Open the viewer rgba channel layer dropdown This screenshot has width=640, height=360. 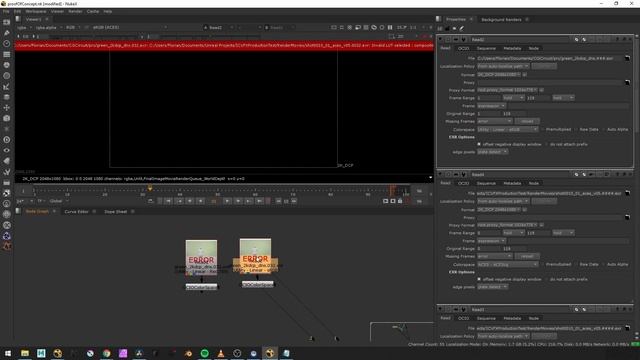click(24, 27)
